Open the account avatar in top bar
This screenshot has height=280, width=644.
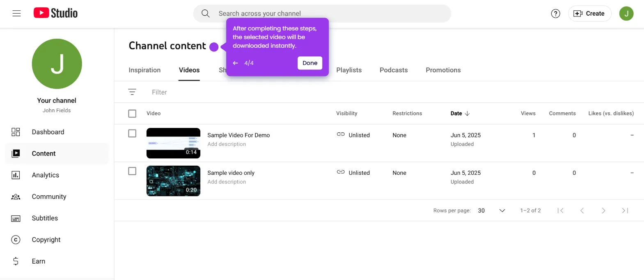pyautogui.click(x=626, y=14)
